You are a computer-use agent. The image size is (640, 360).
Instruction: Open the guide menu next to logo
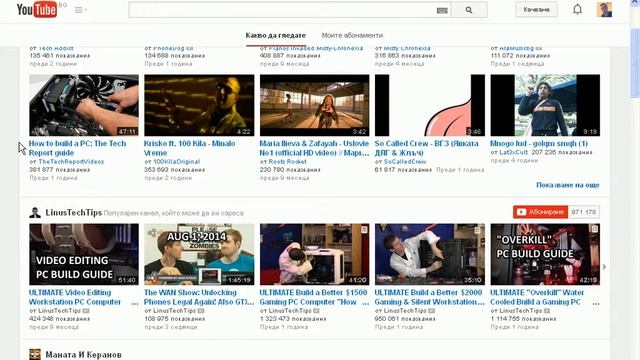tap(80, 10)
